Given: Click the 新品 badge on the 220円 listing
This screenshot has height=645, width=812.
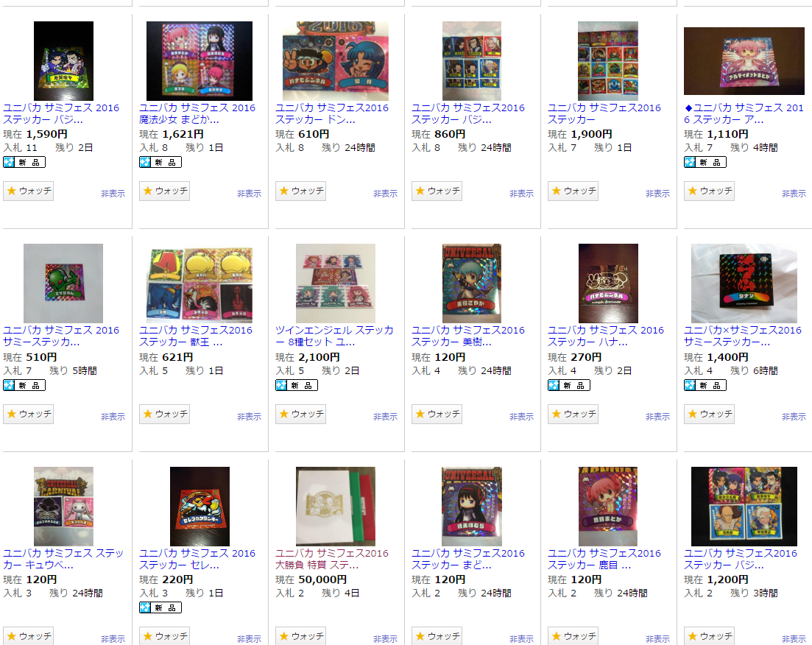Looking at the screenshot, I should pyautogui.click(x=160, y=607).
